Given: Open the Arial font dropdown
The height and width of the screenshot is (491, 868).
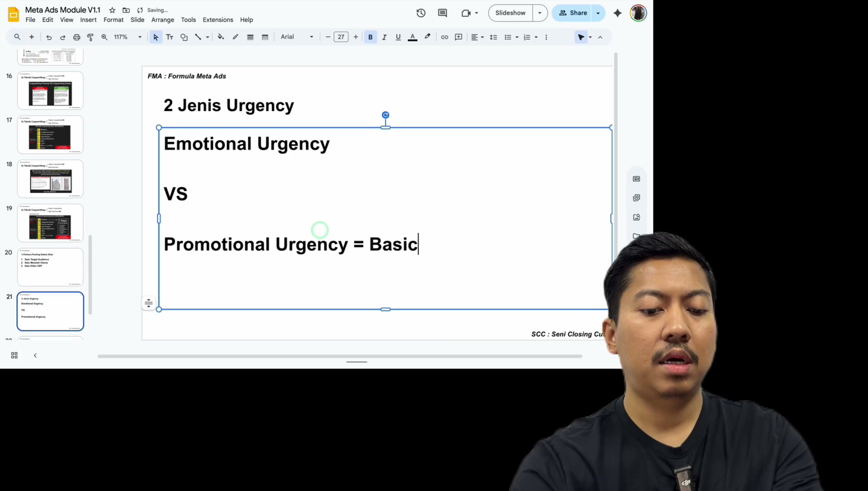Looking at the screenshot, I should [x=297, y=37].
